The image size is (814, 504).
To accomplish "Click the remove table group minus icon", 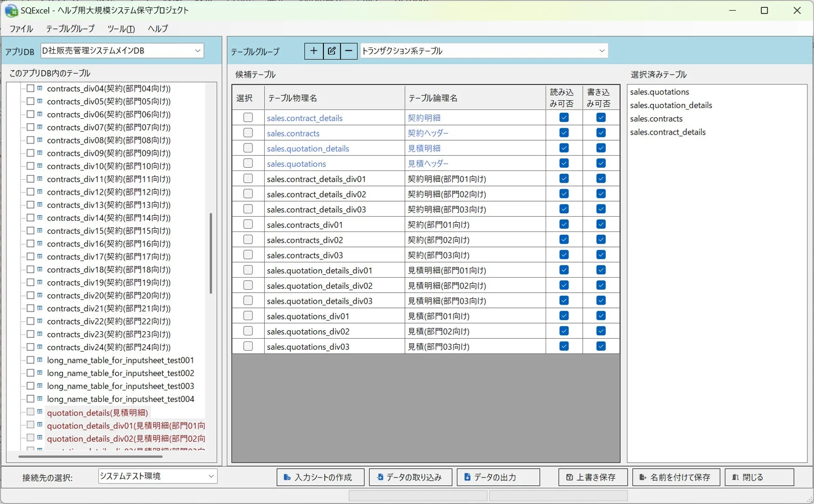I will (x=349, y=51).
